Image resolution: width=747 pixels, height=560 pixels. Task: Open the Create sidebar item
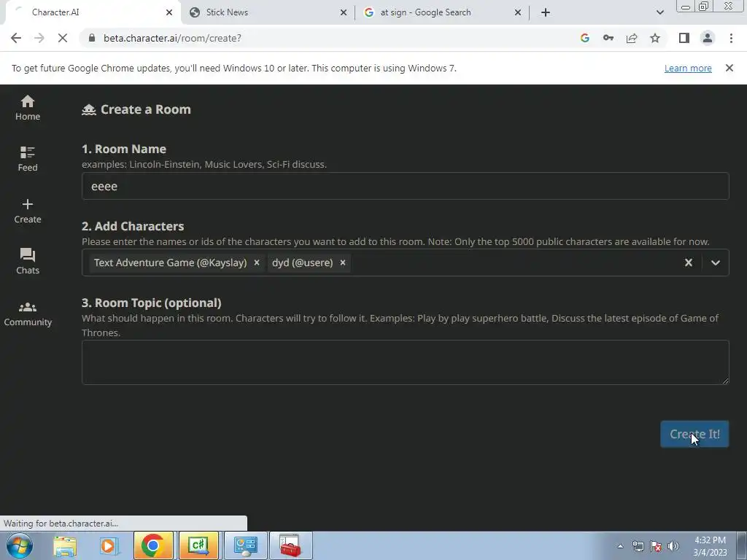(x=28, y=211)
